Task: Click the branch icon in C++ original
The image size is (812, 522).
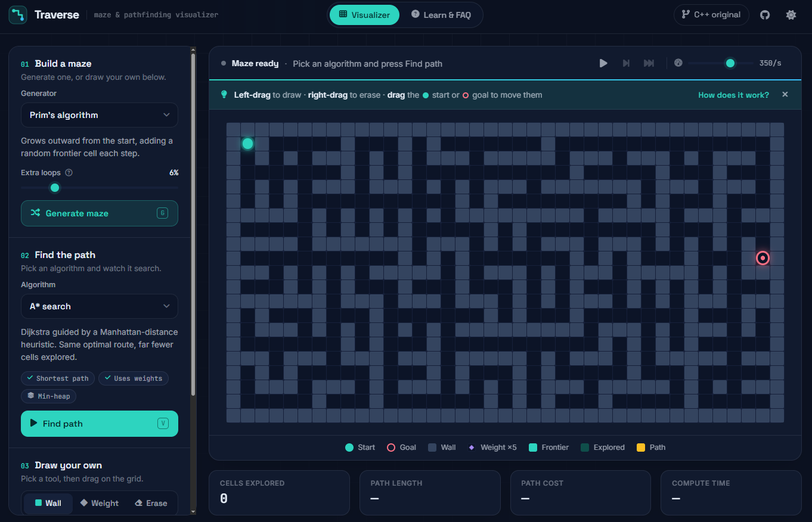Action: 686,15
